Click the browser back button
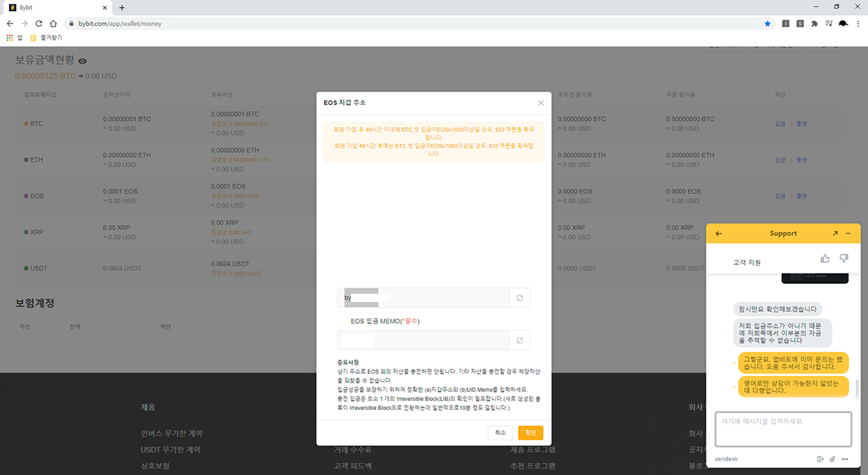Image resolution: width=868 pixels, height=475 pixels. pos(10,23)
